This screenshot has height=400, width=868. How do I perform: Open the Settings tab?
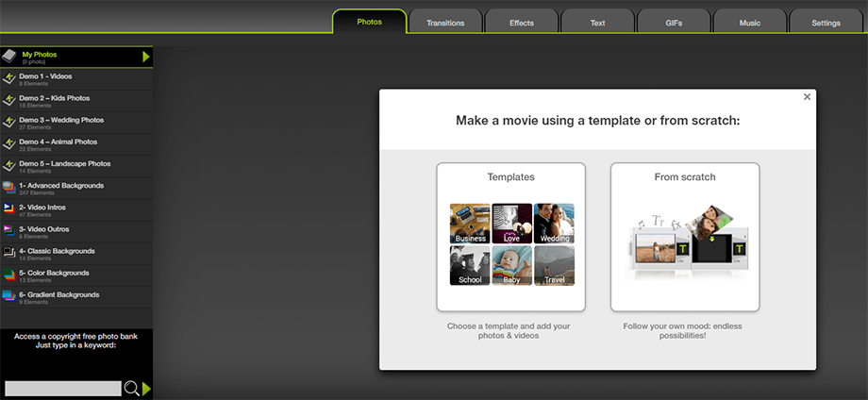(826, 23)
